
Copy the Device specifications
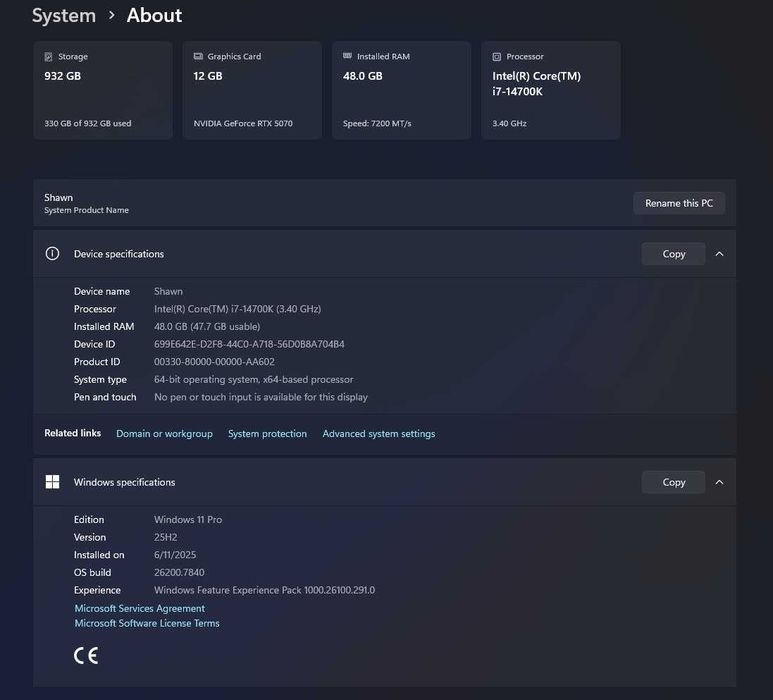(x=673, y=254)
